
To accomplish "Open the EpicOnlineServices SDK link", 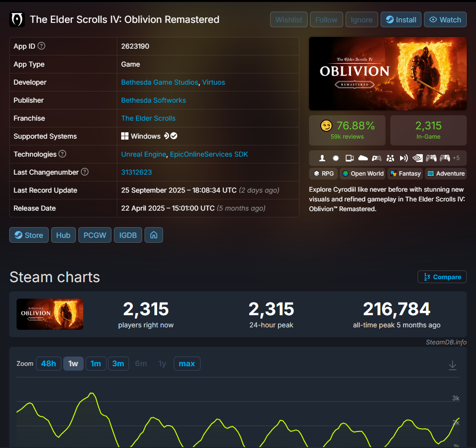I will (209, 154).
